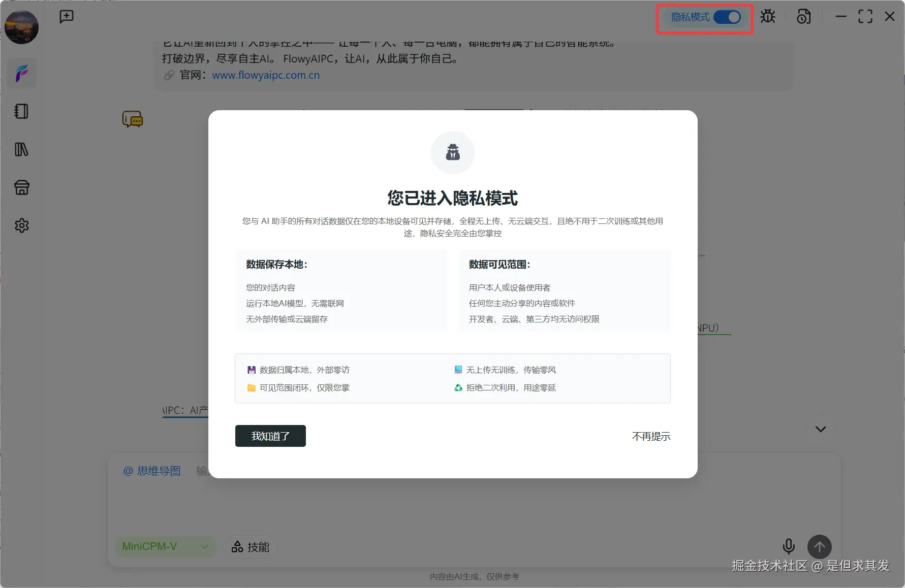Open settings from the sidebar

21,225
